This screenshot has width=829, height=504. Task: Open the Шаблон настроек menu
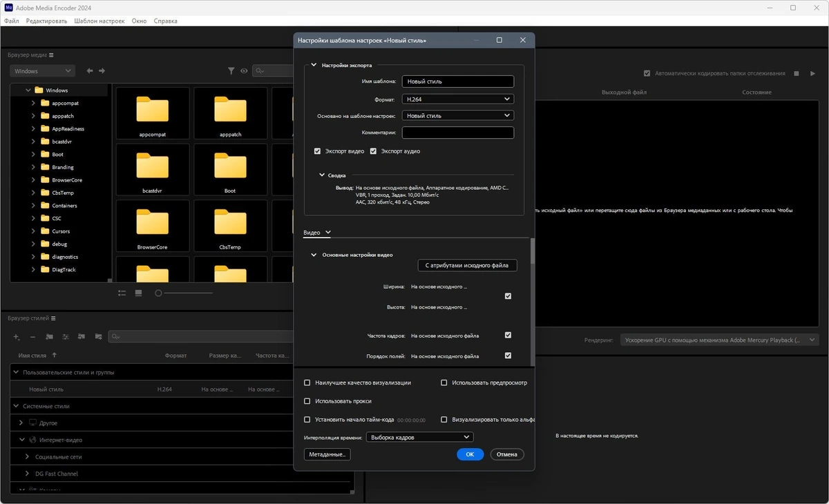(x=99, y=21)
